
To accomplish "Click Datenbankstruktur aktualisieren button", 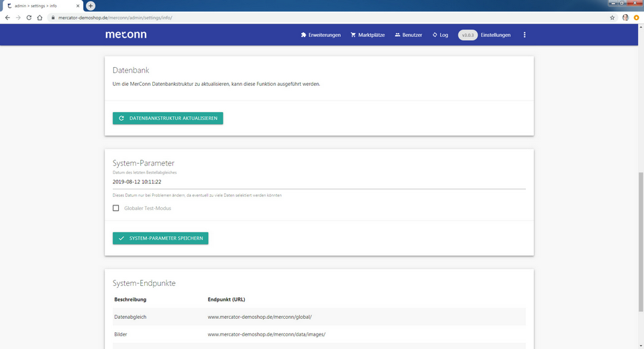I will (x=168, y=118).
